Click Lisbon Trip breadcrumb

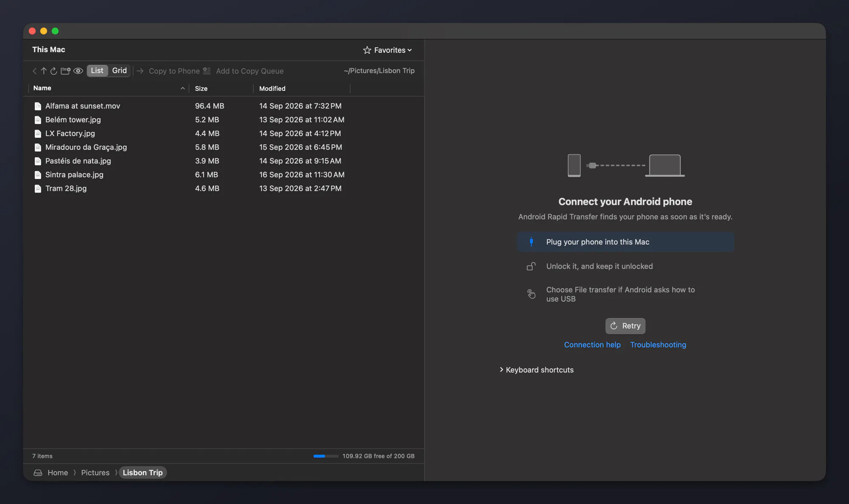click(x=143, y=473)
